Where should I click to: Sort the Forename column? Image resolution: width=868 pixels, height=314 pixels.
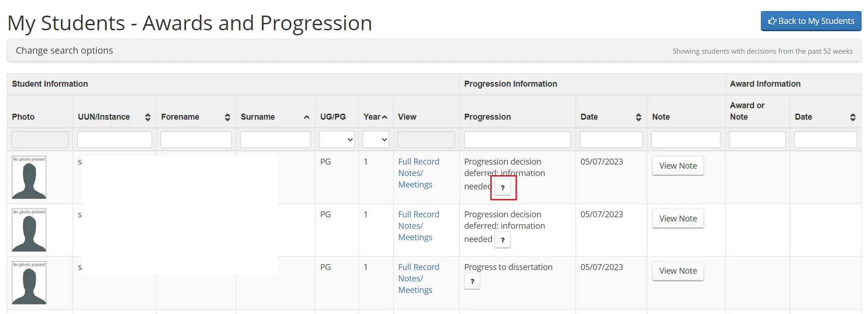click(227, 117)
